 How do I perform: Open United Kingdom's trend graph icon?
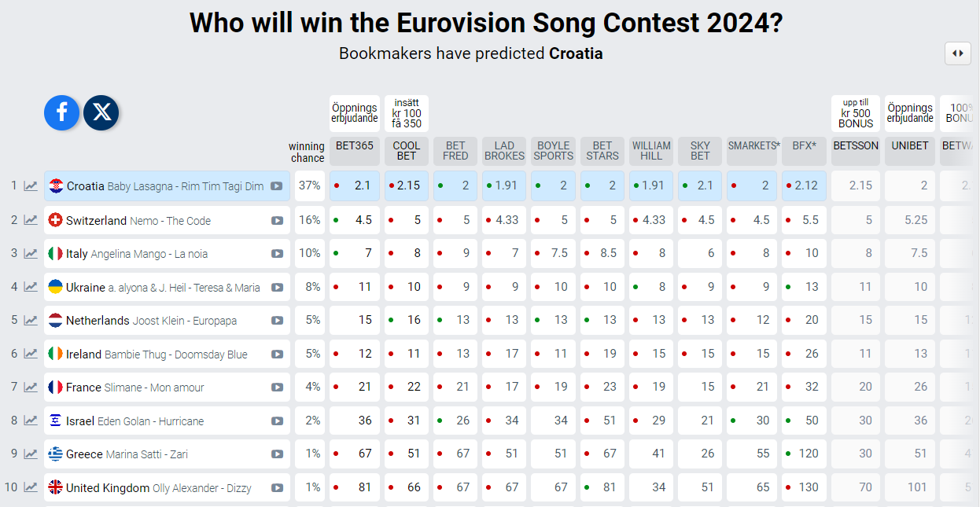[31, 487]
